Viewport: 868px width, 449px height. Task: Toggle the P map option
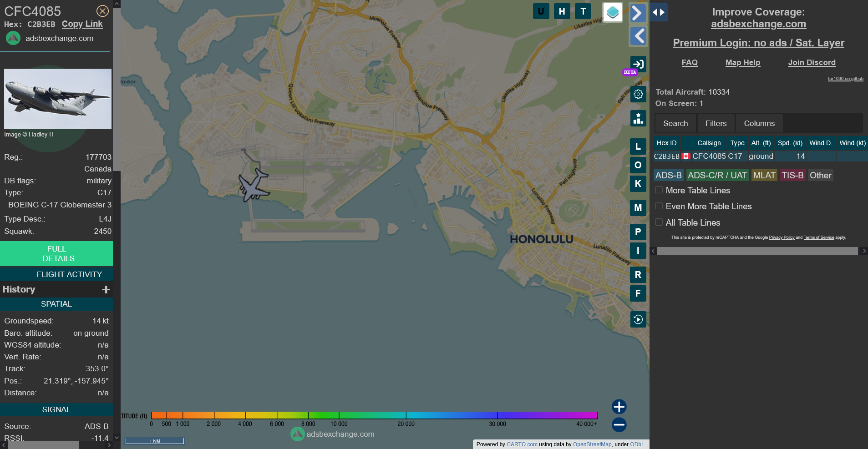[x=638, y=232]
